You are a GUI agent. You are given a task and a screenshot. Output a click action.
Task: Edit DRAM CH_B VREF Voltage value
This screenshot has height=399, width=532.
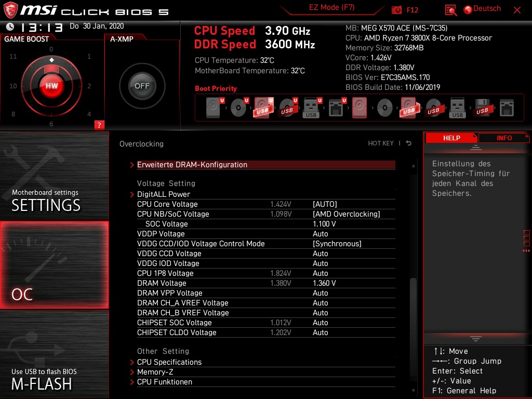(x=320, y=312)
